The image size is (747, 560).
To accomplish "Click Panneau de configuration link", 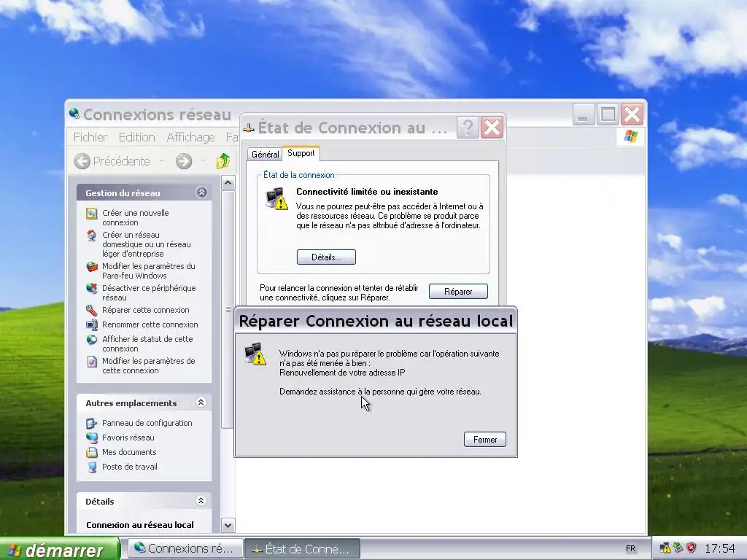I will (x=147, y=423).
